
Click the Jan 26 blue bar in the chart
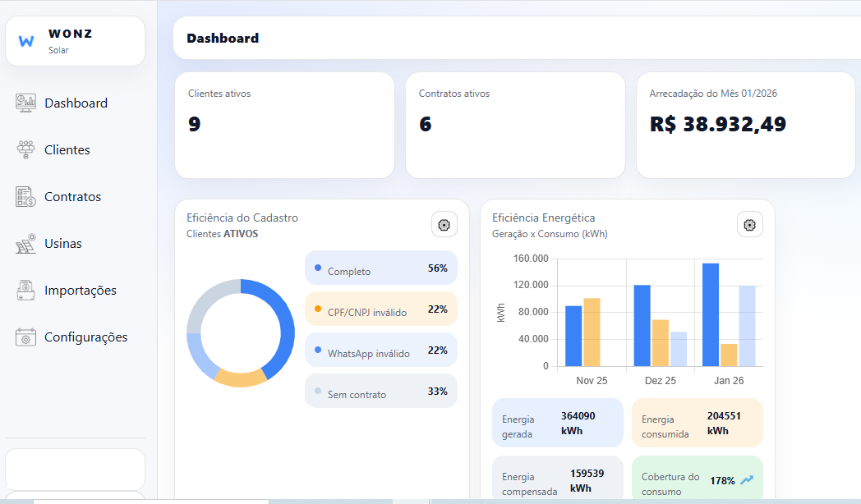(x=708, y=312)
